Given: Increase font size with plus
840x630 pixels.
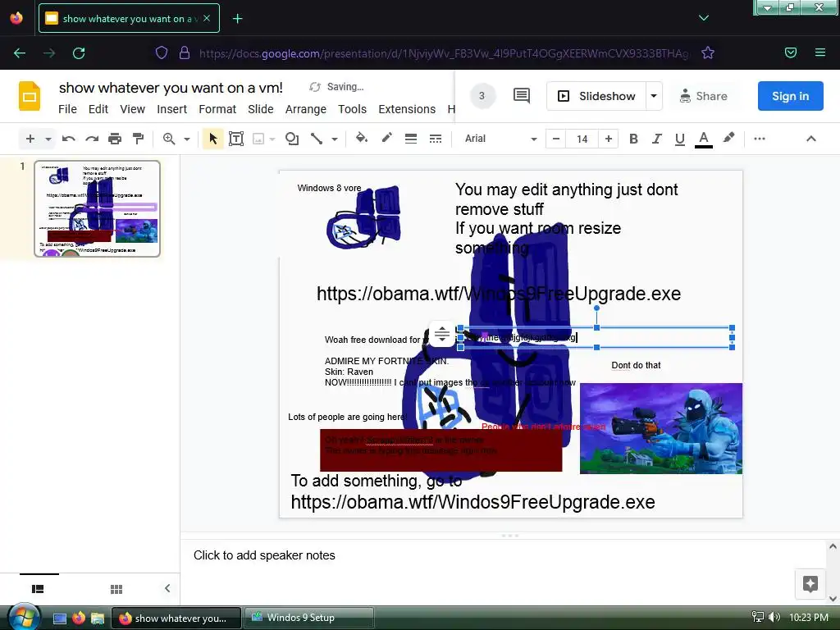Looking at the screenshot, I should point(609,139).
